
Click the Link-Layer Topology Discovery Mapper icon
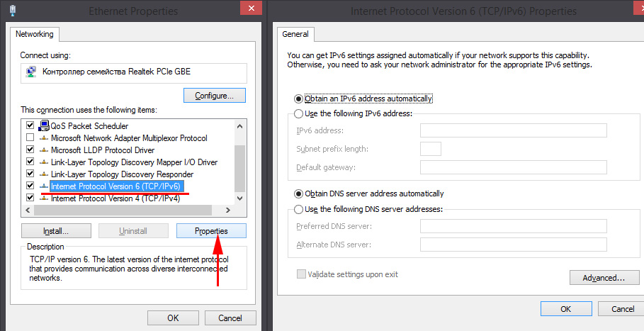tap(43, 162)
